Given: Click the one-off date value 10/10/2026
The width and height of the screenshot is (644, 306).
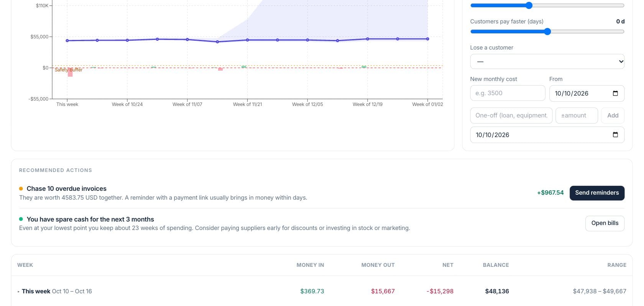Looking at the screenshot, I should point(493,135).
